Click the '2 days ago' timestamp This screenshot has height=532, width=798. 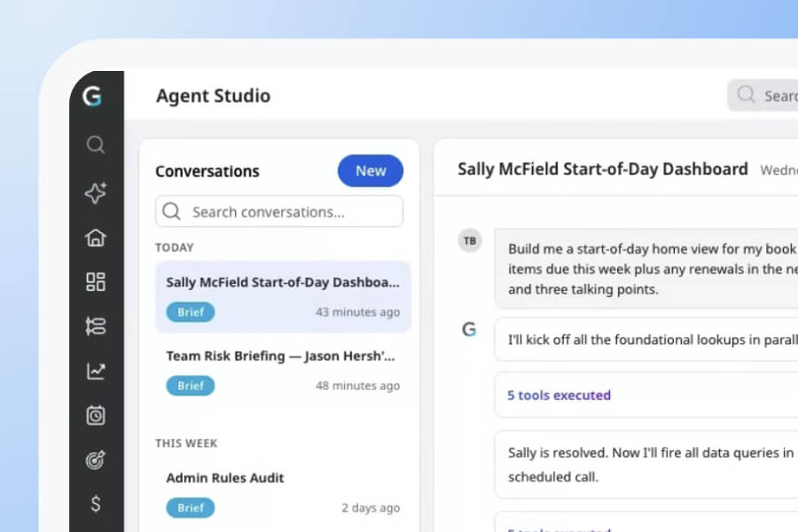pyautogui.click(x=371, y=507)
